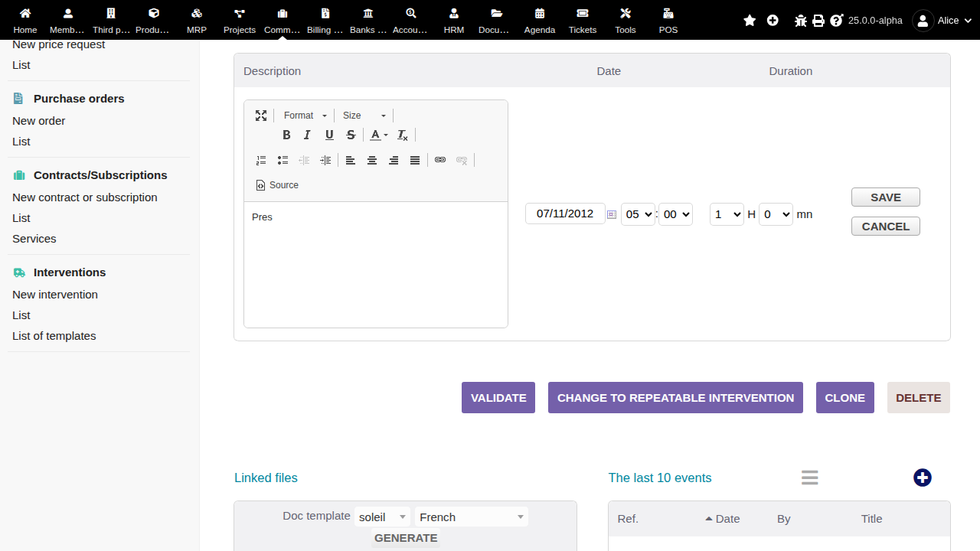980x551 pixels.
Task: Maximize the rich text editor
Action: (x=261, y=116)
